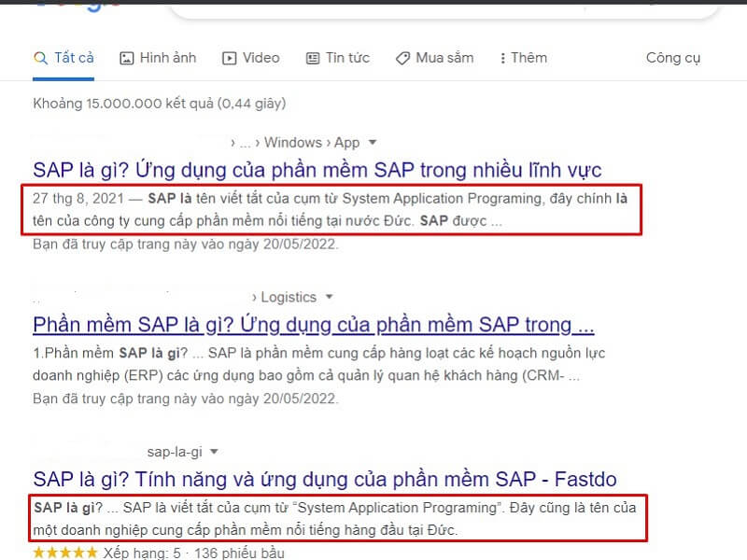Open the Logistics breadcrumb dropdown arrow

(x=331, y=297)
